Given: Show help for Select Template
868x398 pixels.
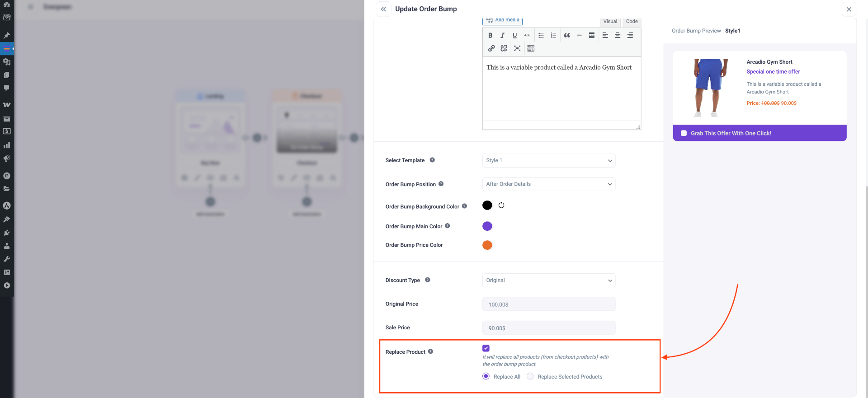Looking at the screenshot, I should 432,160.
